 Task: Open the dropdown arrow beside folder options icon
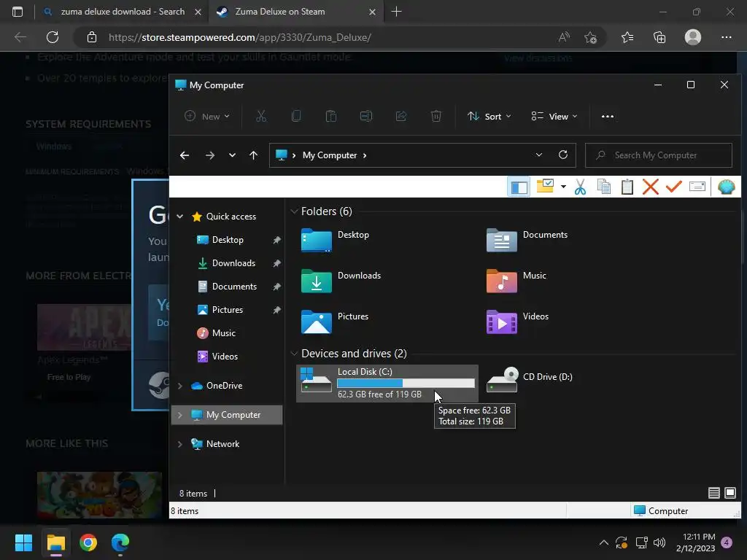563,187
